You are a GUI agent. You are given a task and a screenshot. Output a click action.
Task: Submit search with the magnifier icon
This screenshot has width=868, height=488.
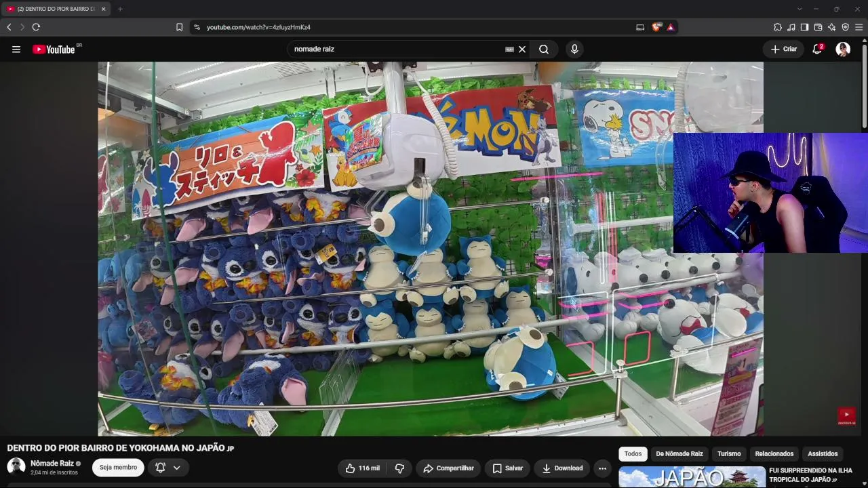[544, 49]
